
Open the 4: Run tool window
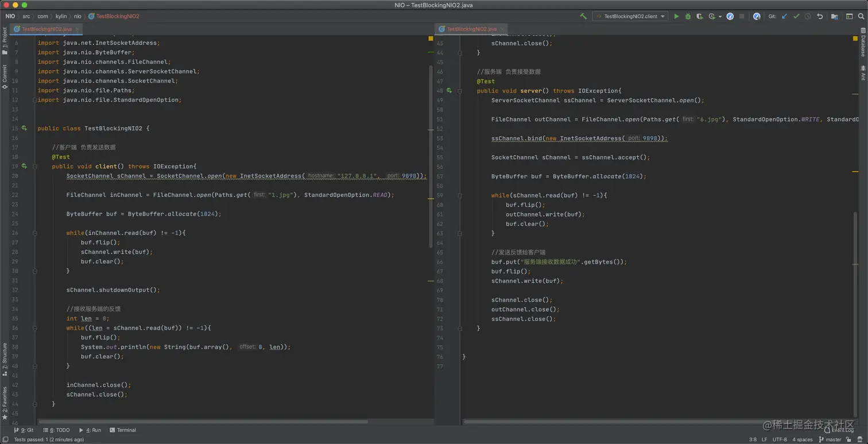click(90, 430)
